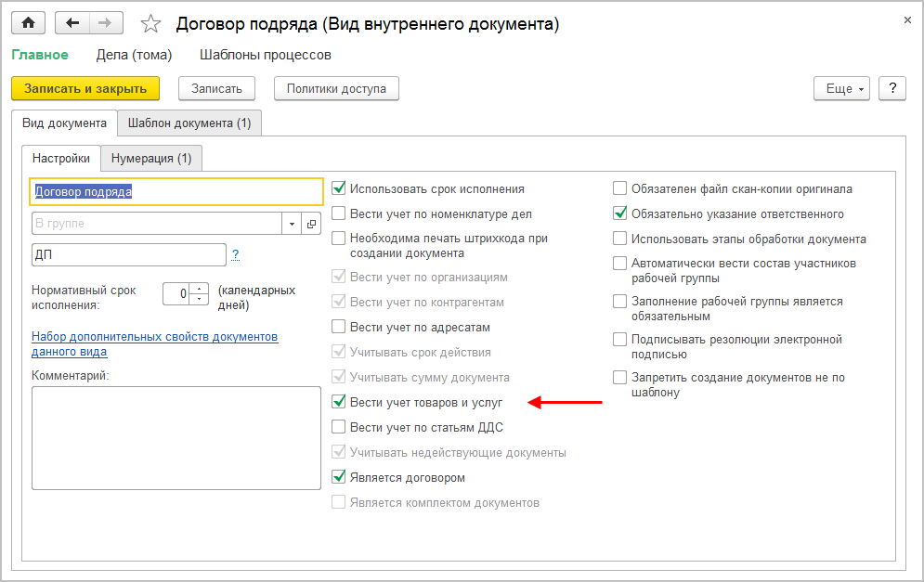Viewport: 924px width, 582px height.
Task: Enable "Вести учет по статьям ДДС" checkbox
Action: tap(339, 427)
